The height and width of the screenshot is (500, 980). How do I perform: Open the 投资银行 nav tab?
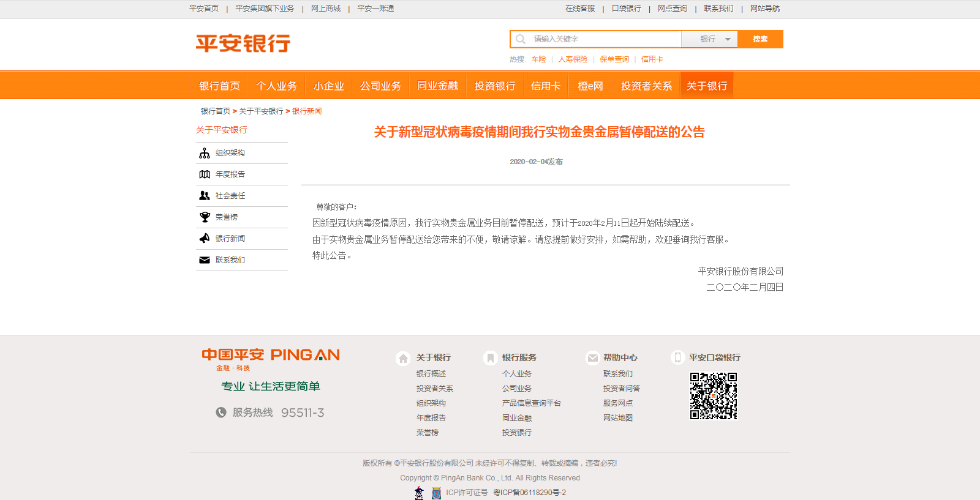point(495,86)
